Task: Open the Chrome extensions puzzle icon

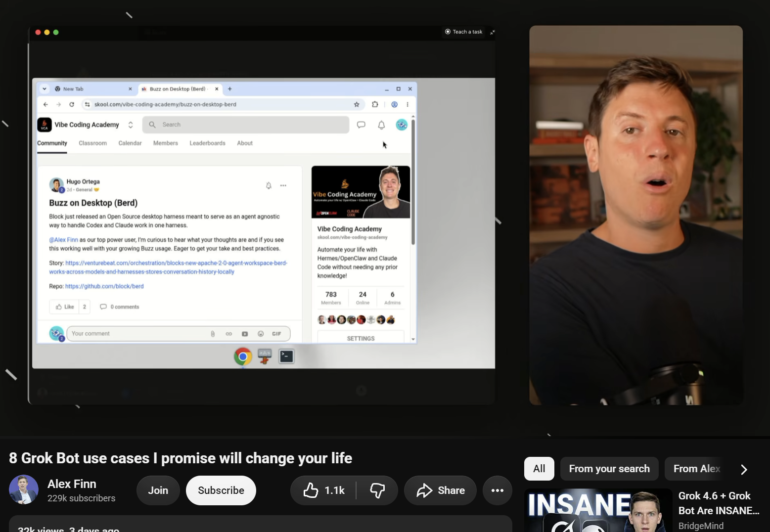Action: pos(375,104)
